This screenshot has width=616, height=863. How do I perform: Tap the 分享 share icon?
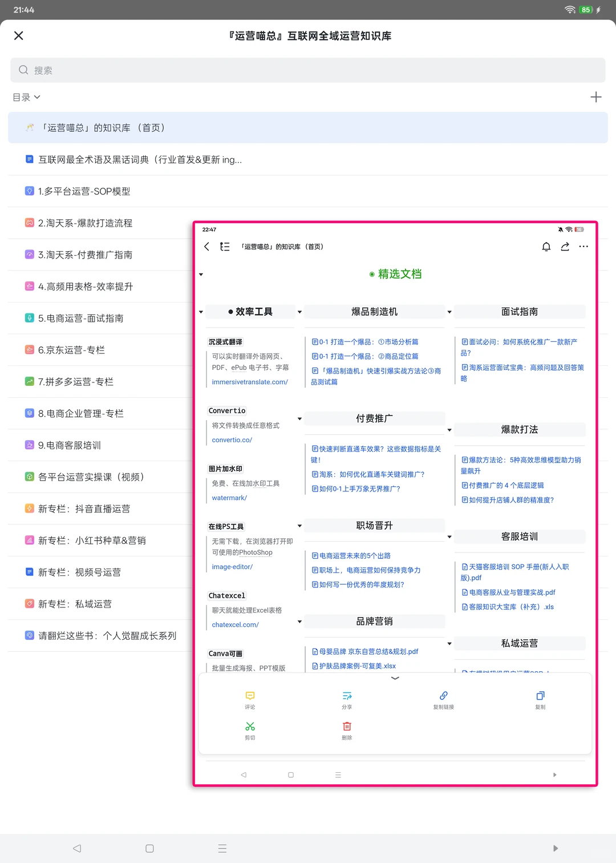pos(347,699)
